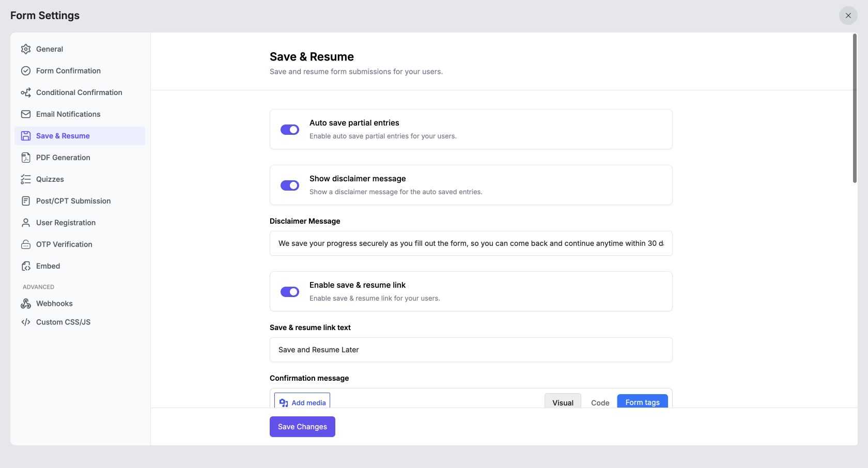Click the Add media icon
The height and width of the screenshot is (468, 868).
(x=284, y=403)
